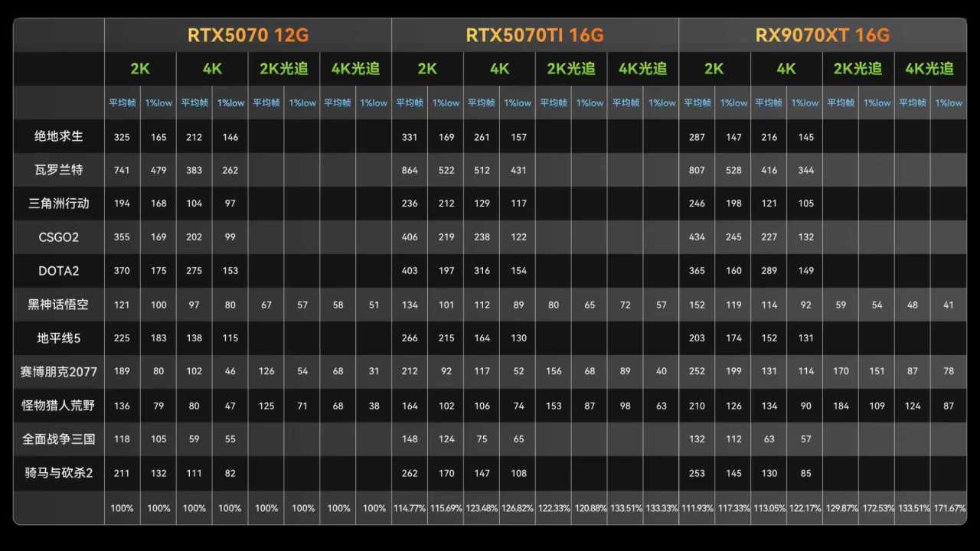Select value 184 in the 怪物猎人荒野 row
Viewport: 980px width, 551px height.
tap(841, 406)
